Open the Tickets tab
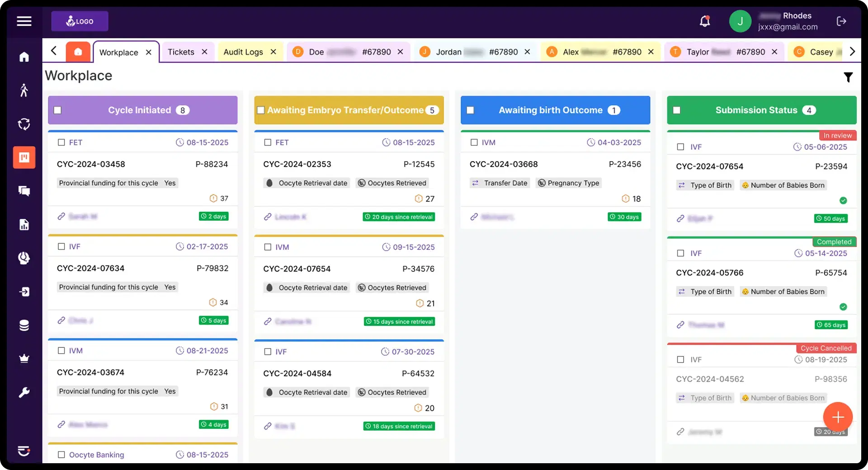Image resolution: width=868 pixels, height=470 pixels. tap(181, 52)
